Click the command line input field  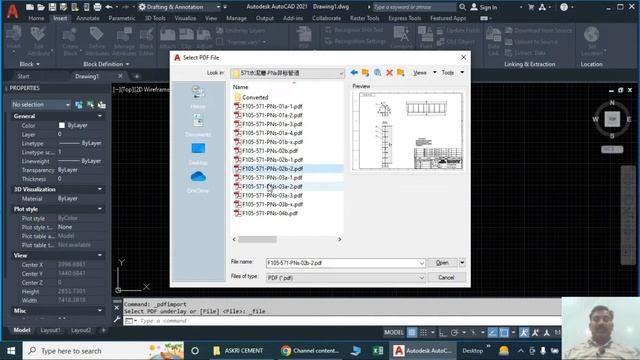tap(343, 321)
